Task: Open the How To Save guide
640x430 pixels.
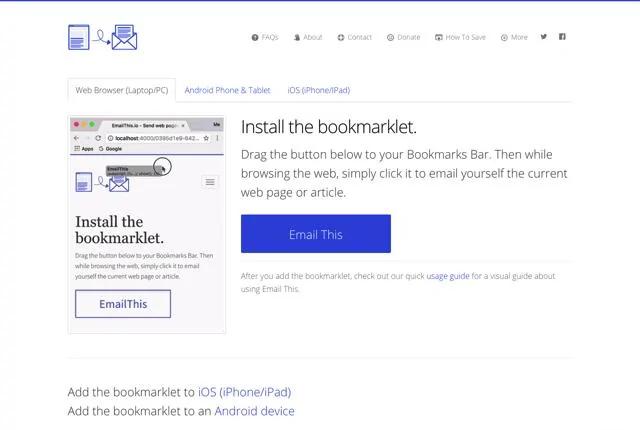Action: point(460,37)
